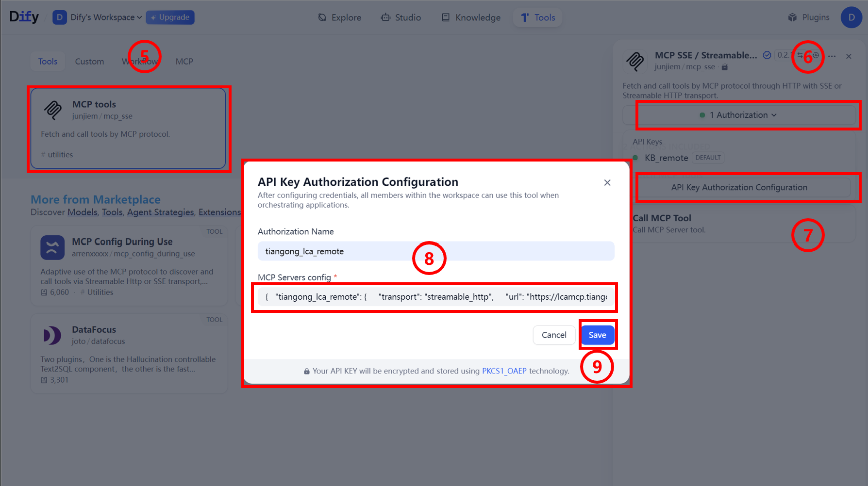The height and width of the screenshot is (486, 868).
Task: Click the Dify logo
Action: click(x=24, y=17)
